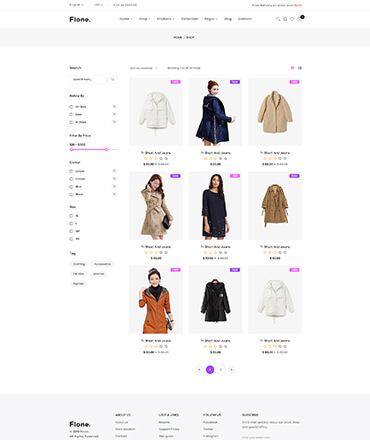The width and height of the screenshot is (370, 440).
Task: Go to pagination page 1
Action: click(210, 369)
